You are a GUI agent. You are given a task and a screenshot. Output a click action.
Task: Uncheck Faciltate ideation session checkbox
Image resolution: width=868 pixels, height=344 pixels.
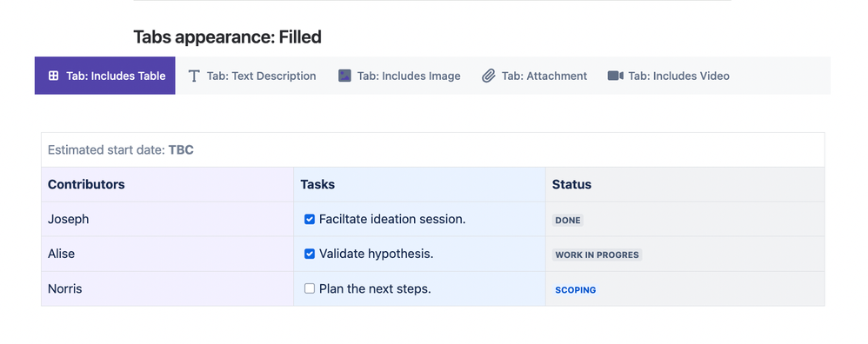(x=310, y=220)
